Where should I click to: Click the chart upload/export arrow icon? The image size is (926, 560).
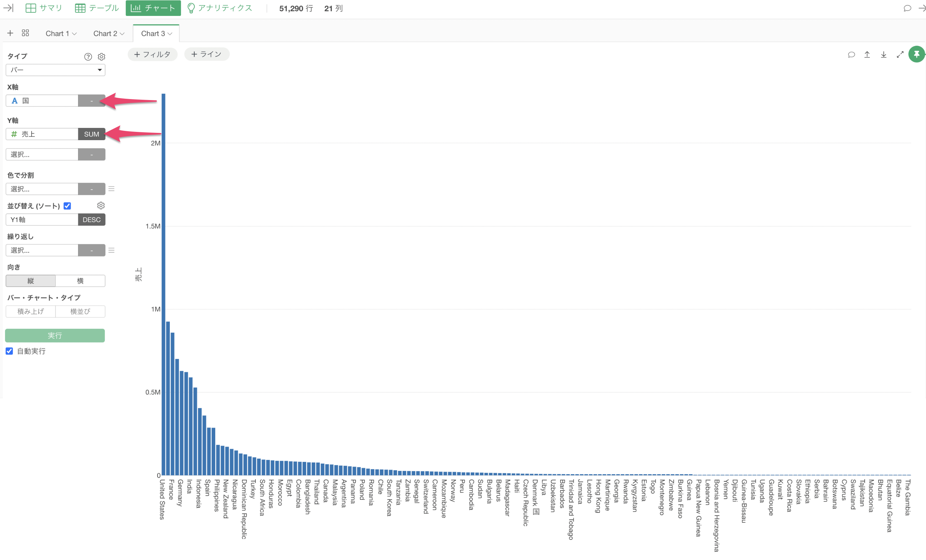pyautogui.click(x=867, y=55)
